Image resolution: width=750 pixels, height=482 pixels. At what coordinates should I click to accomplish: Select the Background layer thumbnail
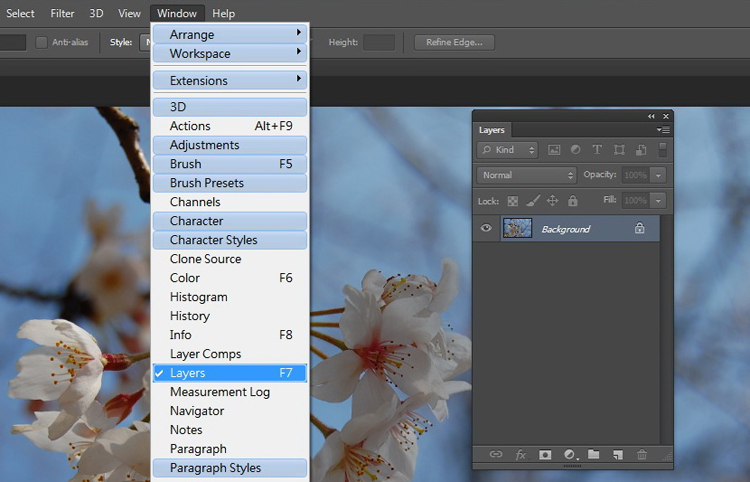pyautogui.click(x=518, y=229)
